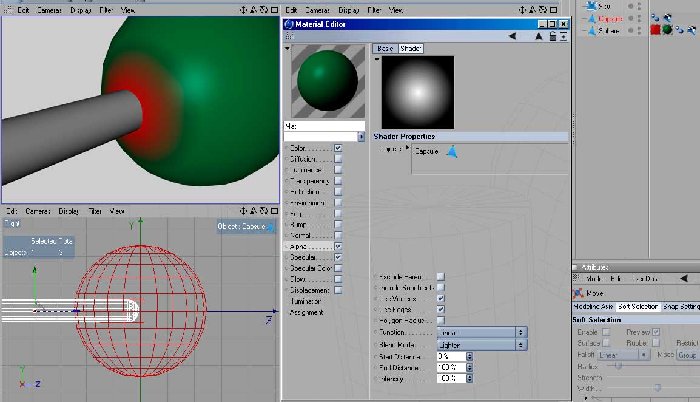Enable the Bump channel checkbox
This screenshot has height=402, width=700.
pos(338,224)
